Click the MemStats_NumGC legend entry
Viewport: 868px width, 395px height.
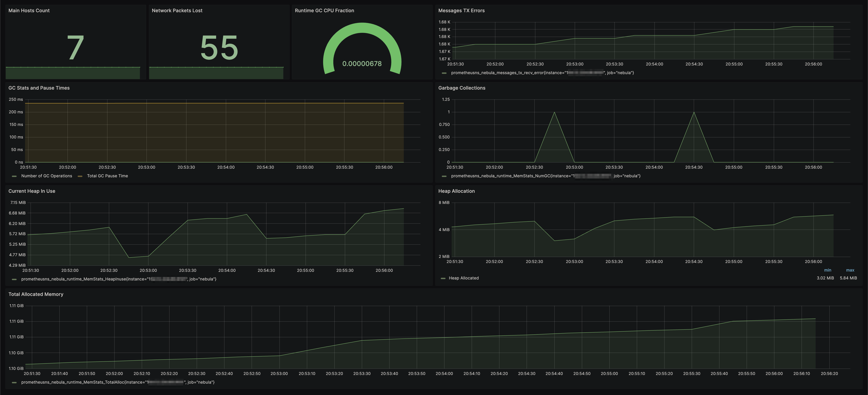(x=546, y=176)
